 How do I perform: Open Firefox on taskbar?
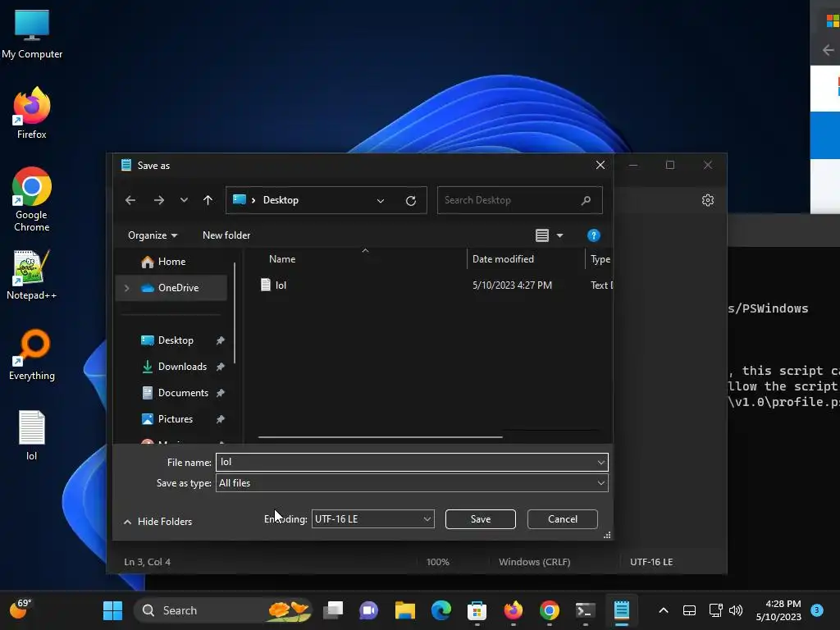[514, 610]
